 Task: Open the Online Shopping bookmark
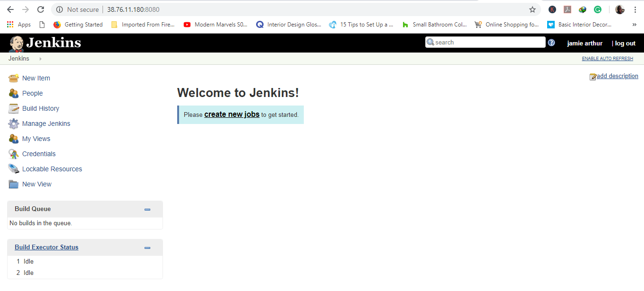(x=507, y=25)
